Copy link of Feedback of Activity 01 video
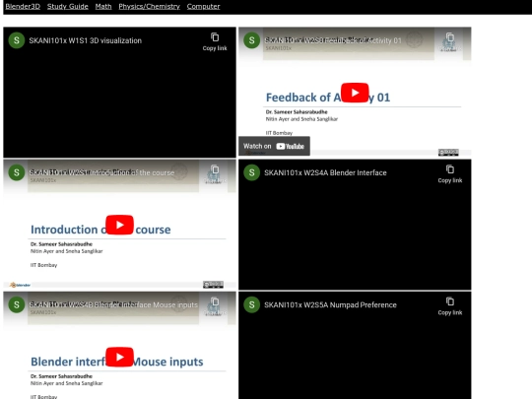532x399 pixels. point(450,41)
